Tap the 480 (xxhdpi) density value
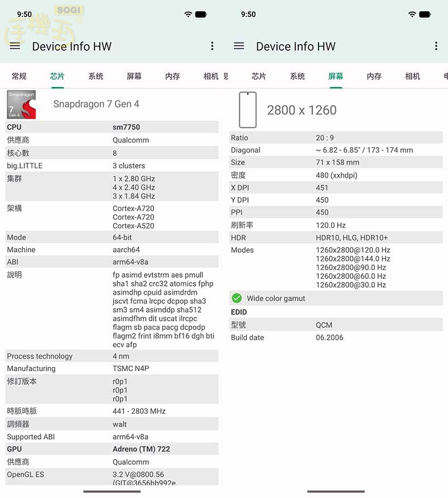 click(336, 175)
